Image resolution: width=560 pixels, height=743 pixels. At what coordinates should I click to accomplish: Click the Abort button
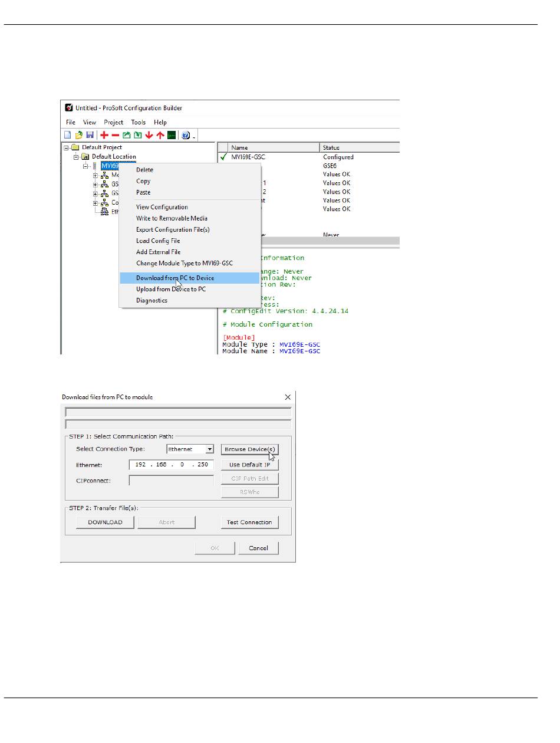166,522
